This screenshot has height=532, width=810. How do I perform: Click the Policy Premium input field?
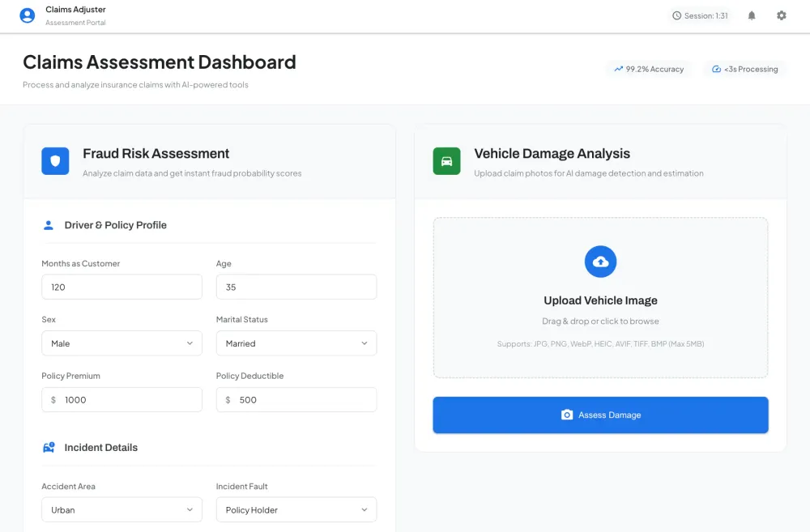(x=122, y=399)
